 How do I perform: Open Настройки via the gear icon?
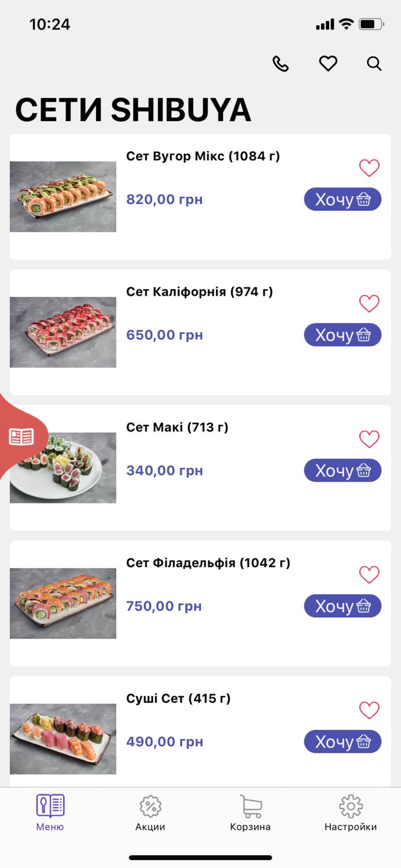[x=350, y=805]
